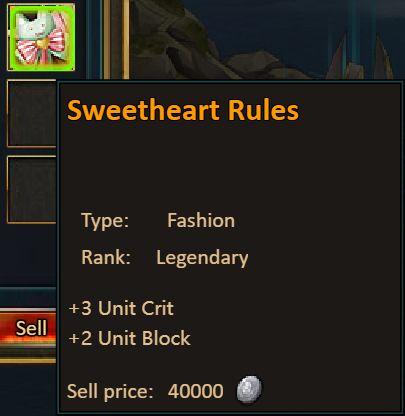Click the silver coin icon beside 40000
405x416 pixels.
pyautogui.click(x=249, y=389)
